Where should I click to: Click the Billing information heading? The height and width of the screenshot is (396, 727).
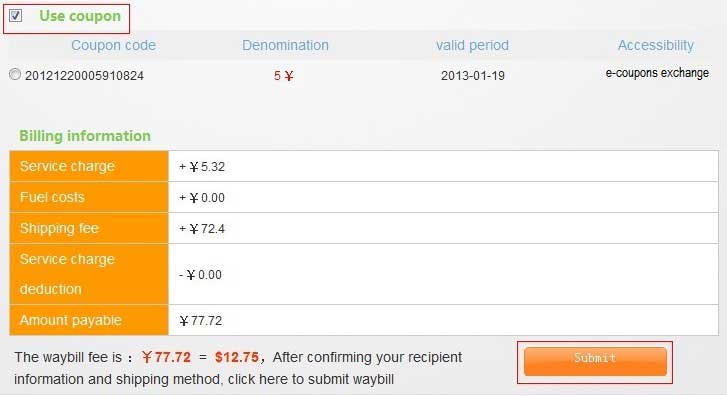click(x=85, y=136)
